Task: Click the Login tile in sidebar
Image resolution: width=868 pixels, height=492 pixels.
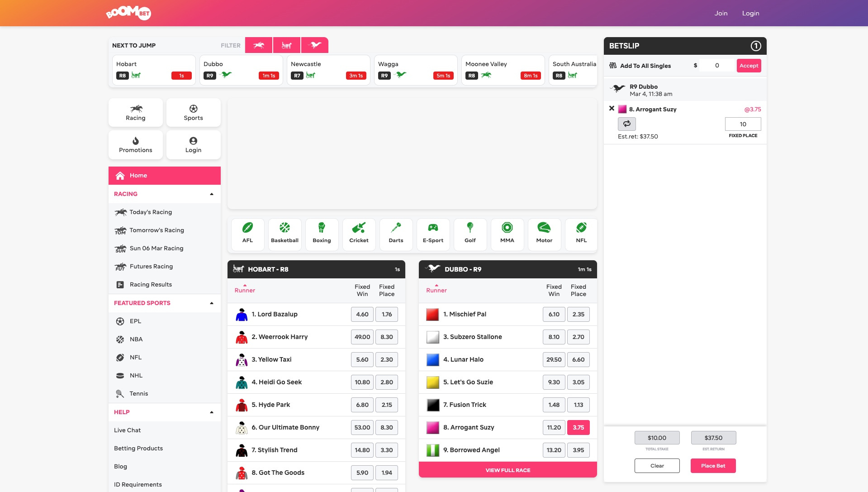Action: click(194, 145)
